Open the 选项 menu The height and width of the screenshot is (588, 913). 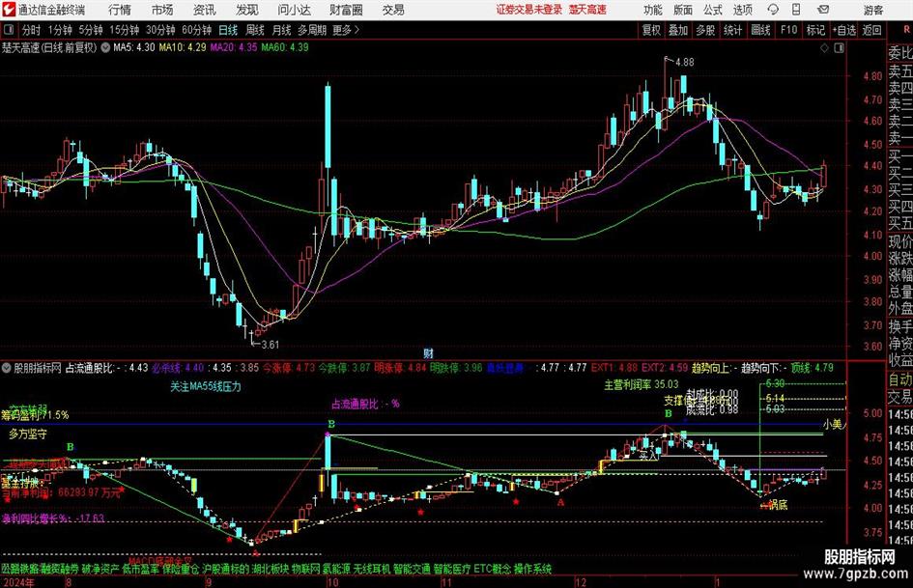pyautogui.click(x=742, y=10)
